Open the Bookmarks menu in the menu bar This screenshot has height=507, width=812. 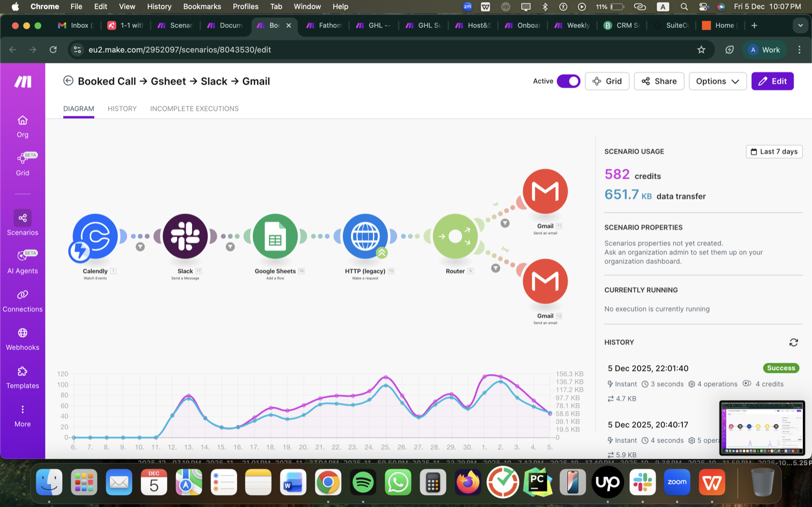click(x=202, y=6)
